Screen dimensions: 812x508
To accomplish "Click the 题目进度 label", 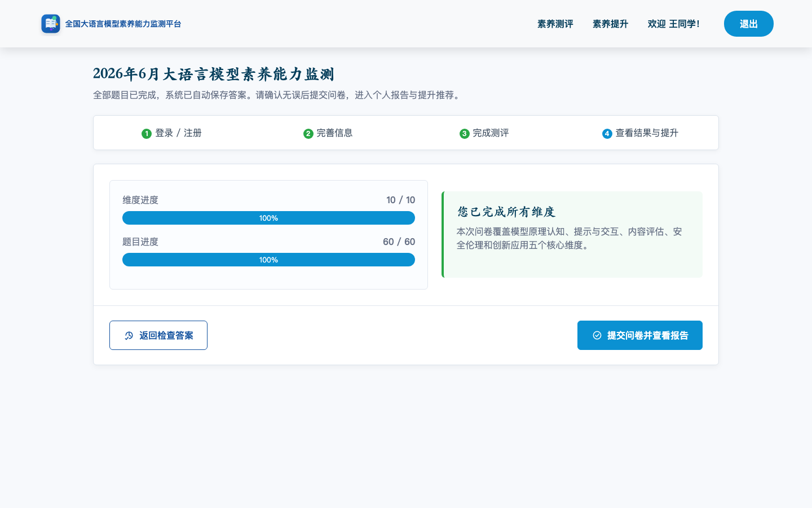I will (x=140, y=242).
